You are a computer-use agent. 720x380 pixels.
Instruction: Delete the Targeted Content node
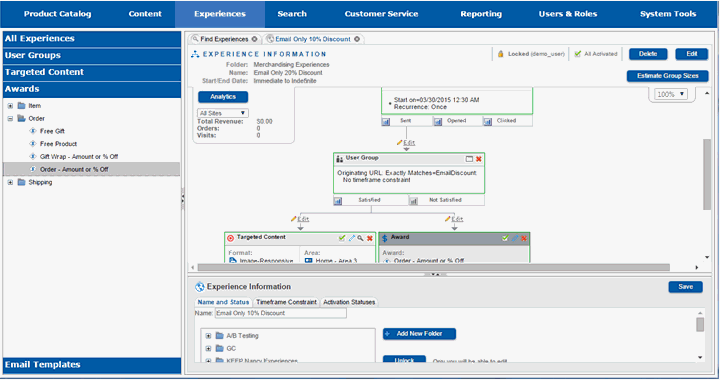[x=370, y=238]
